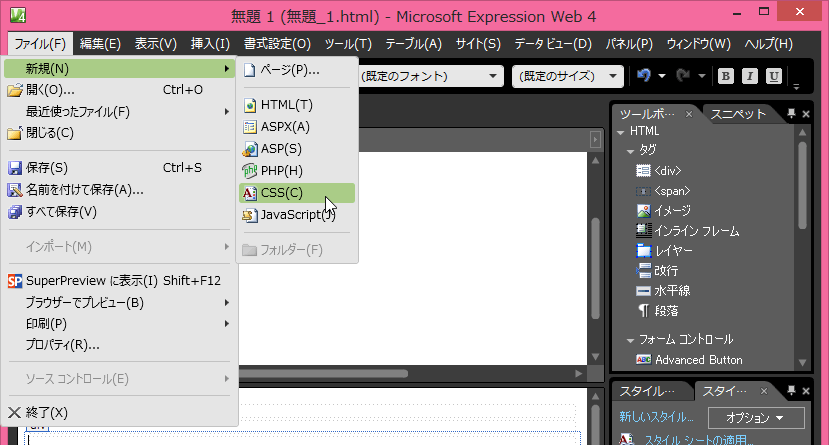Expand the 印刷(P) submenu
Viewport: 829px width, 445px height.
(119, 323)
